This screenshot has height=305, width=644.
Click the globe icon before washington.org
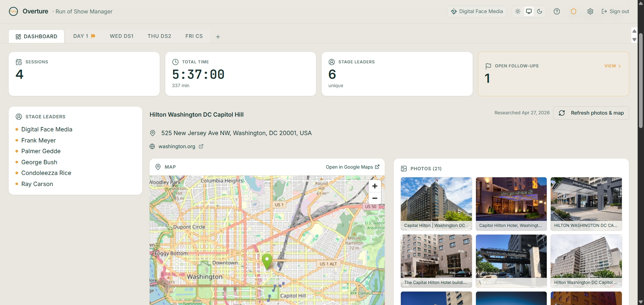point(152,146)
